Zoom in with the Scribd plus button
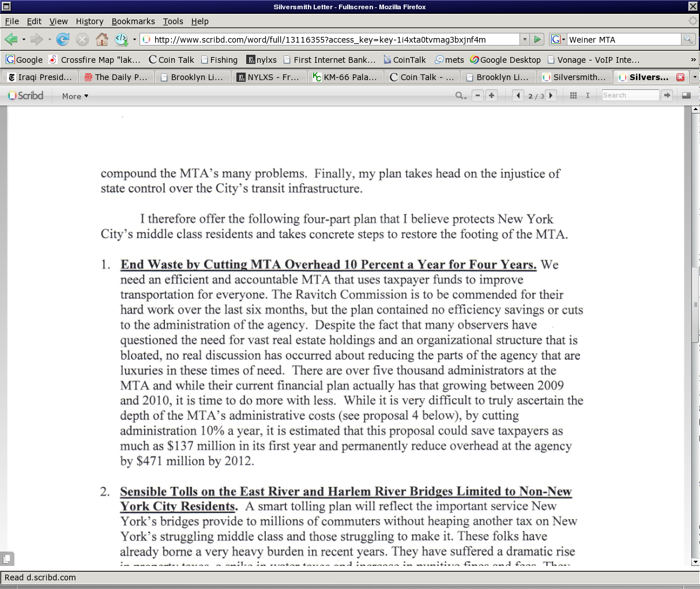 491,96
